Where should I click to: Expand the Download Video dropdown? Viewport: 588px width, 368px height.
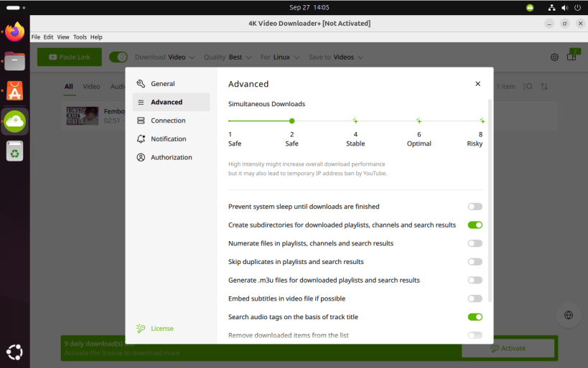click(x=164, y=57)
